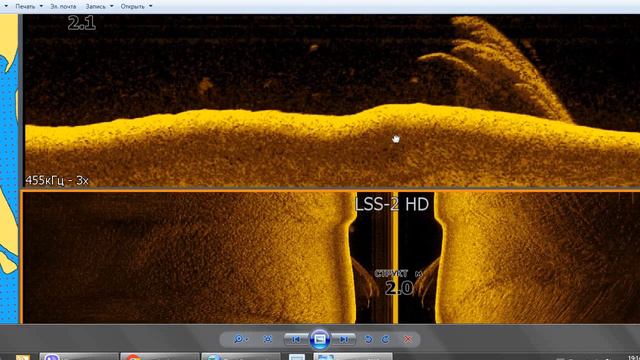The image size is (640, 360).
Task: Expand the leftmost cut-off menu dropdown arrow
Action: pos(6,7)
